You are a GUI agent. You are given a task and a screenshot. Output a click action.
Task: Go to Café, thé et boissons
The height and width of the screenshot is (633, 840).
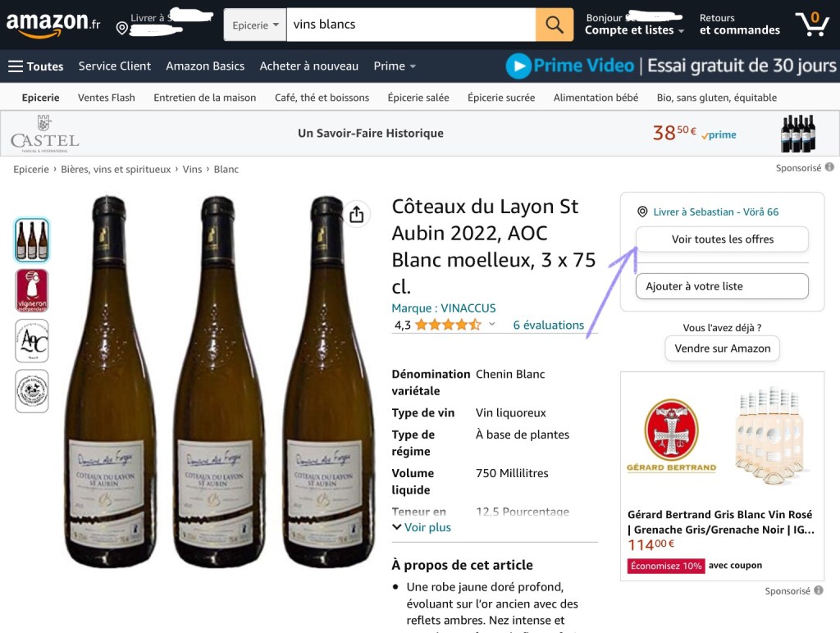point(322,98)
